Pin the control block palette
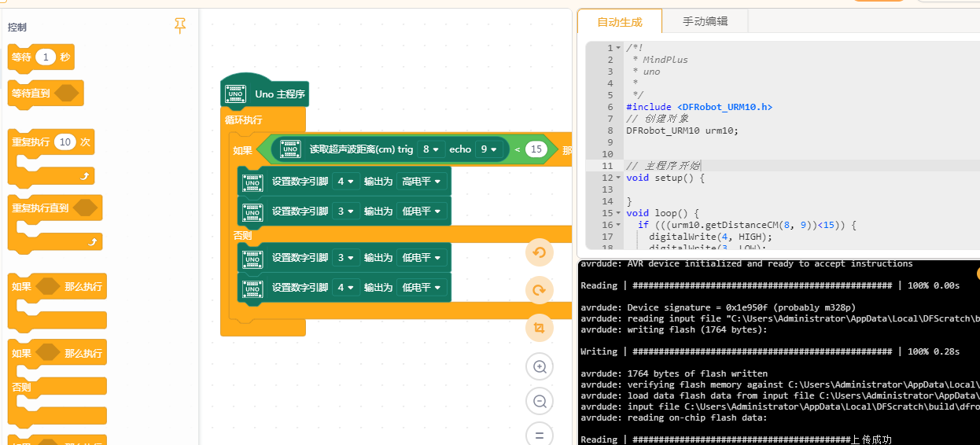 [x=180, y=26]
